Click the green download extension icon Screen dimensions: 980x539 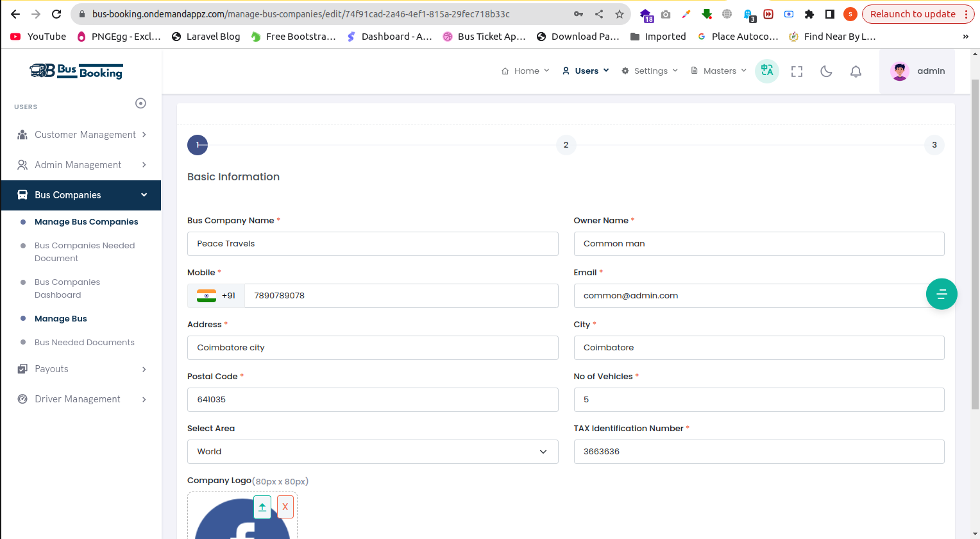707,14
